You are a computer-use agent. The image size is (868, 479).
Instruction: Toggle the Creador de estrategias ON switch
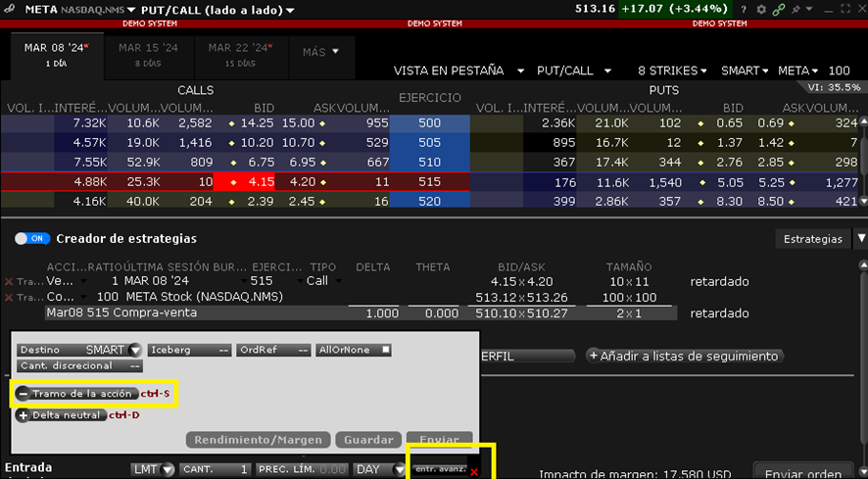click(x=33, y=239)
